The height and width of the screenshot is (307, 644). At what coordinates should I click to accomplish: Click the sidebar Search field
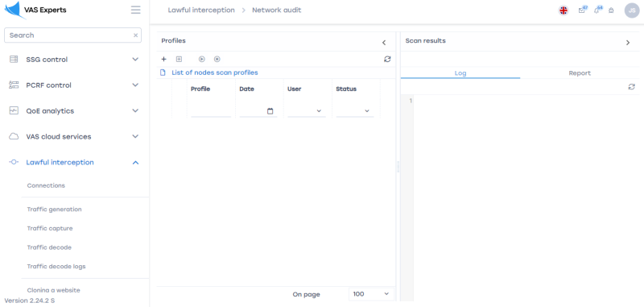point(72,35)
